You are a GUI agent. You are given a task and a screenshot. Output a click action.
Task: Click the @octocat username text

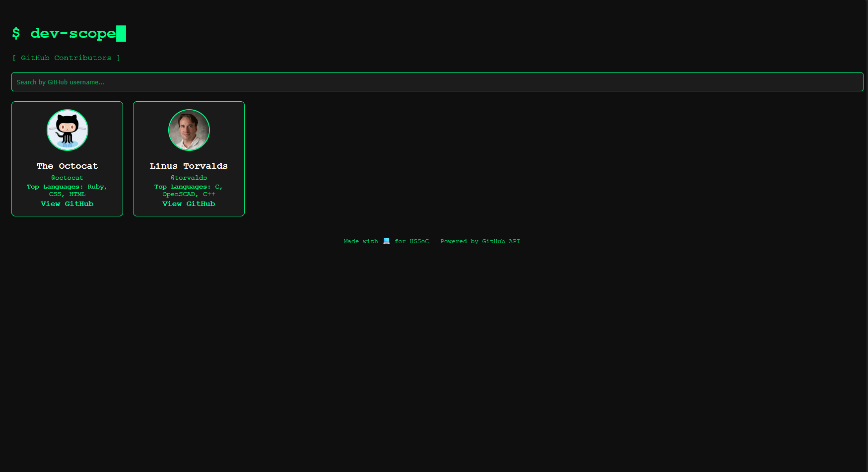coord(67,178)
